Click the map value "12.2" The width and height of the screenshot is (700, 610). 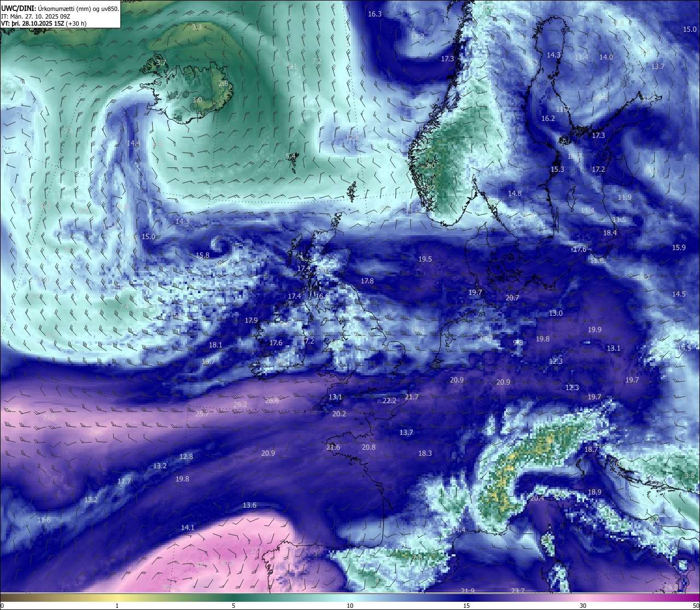point(91,499)
